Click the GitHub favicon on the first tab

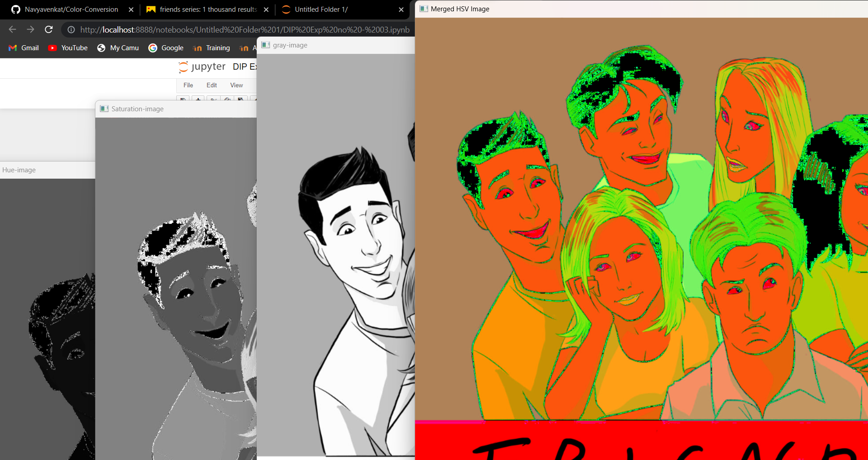pos(16,9)
